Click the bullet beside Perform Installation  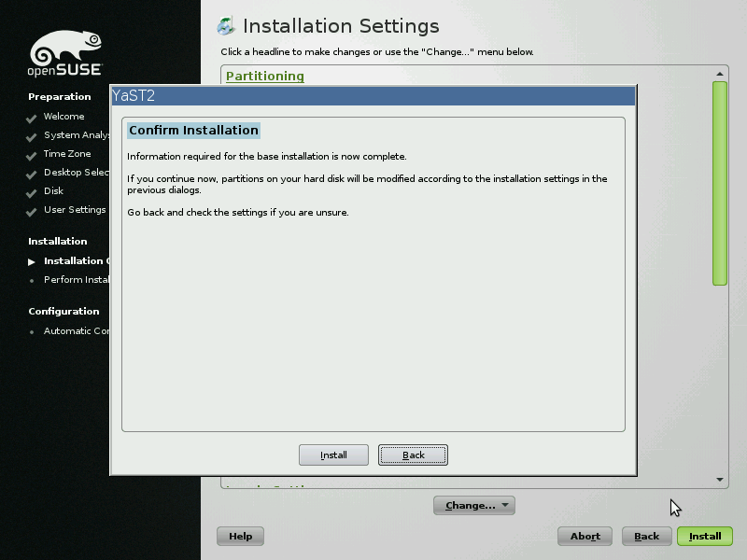tap(32, 281)
